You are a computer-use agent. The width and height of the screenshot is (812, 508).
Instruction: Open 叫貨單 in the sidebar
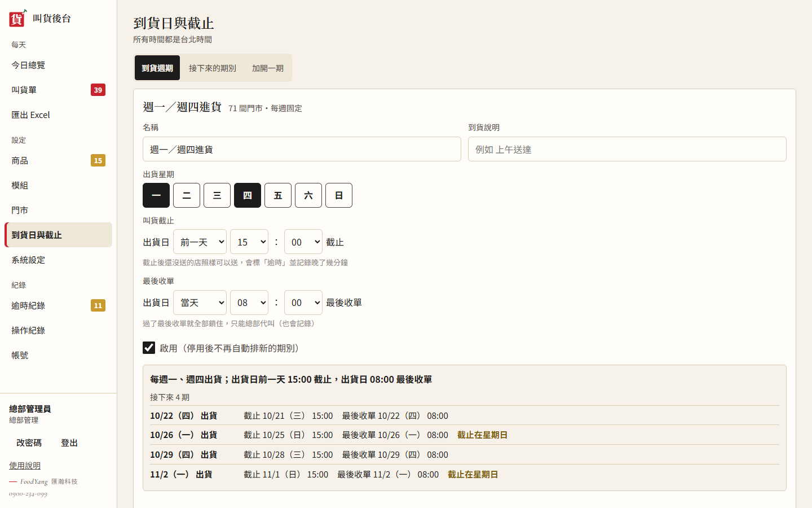[x=58, y=90]
